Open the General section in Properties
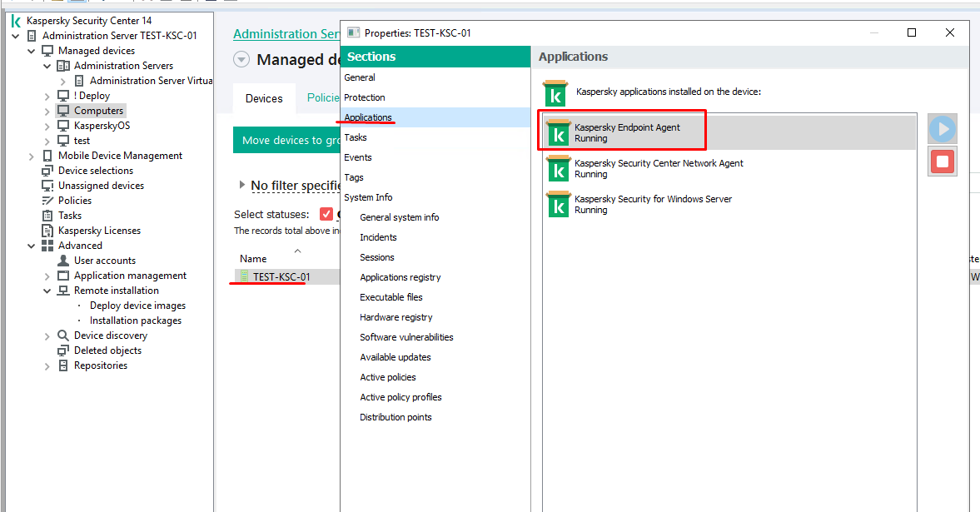The width and height of the screenshot is (980, 512). (x=435, y=77)
